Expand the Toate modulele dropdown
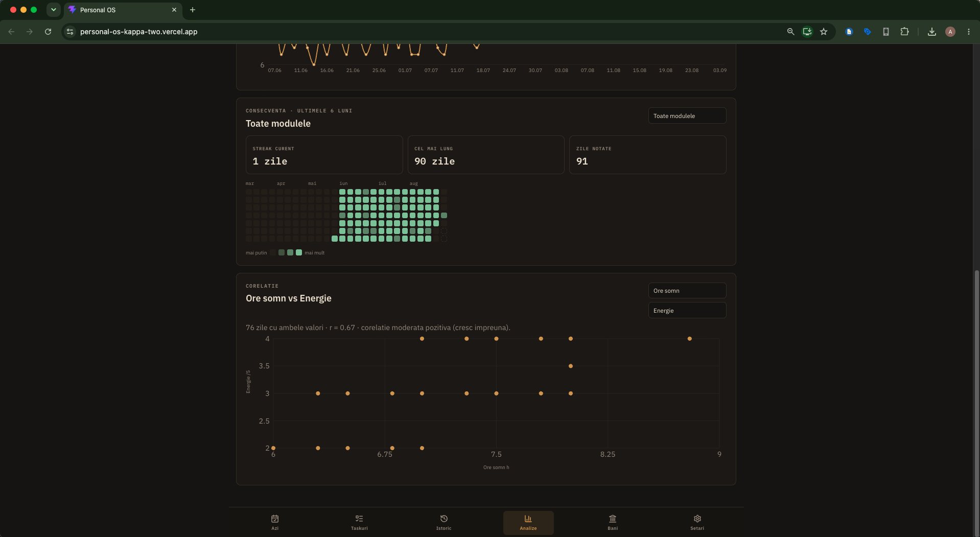Image resolution: width=980 pixels, height=537 pixels. [687, 115]
